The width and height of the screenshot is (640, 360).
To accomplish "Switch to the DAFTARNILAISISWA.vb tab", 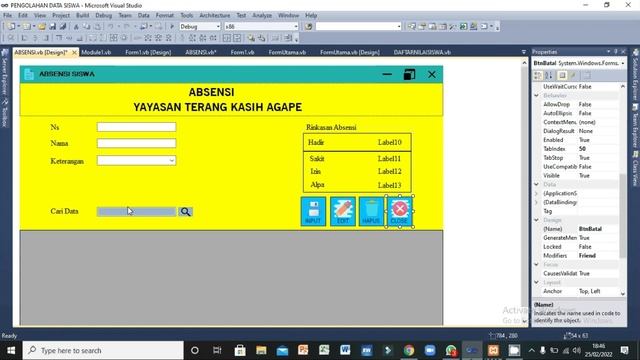I will click(x=422, y=52).
